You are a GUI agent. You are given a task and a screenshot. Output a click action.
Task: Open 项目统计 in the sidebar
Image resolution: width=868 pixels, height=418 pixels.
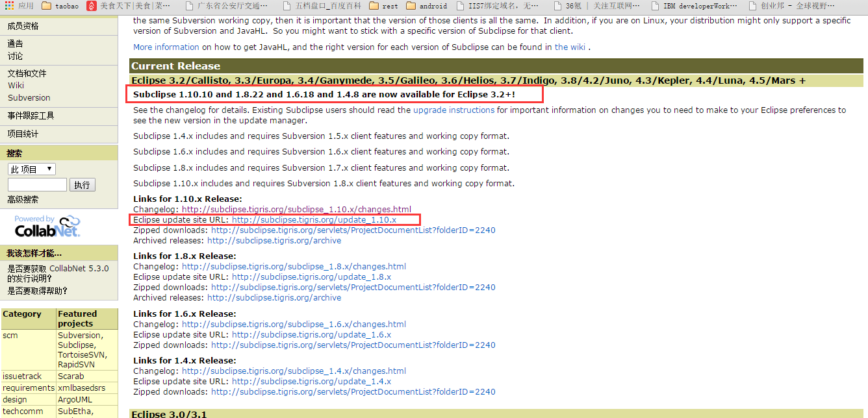pyautogui.click(x=23, y=134)
